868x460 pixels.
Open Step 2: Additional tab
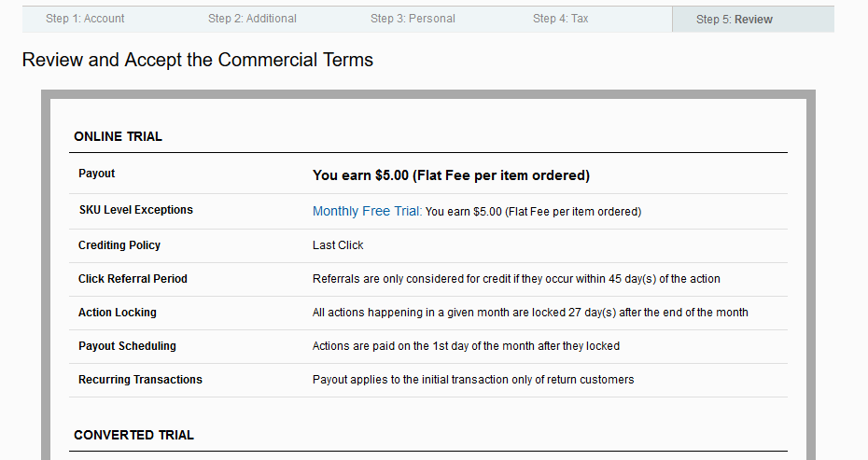252,19
